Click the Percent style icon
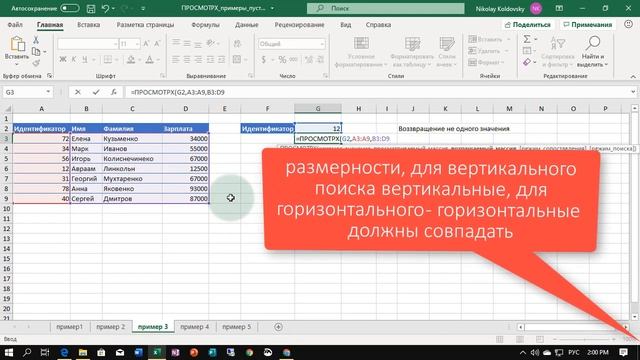 282,60
